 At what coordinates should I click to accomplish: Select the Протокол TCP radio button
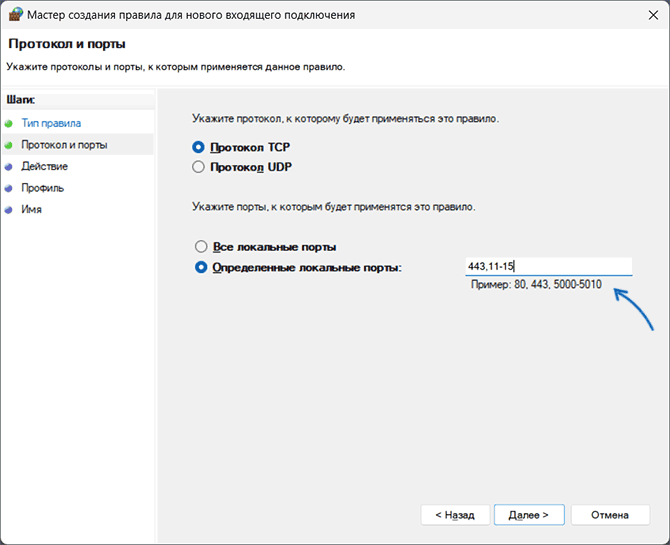[x=199, y=147]
